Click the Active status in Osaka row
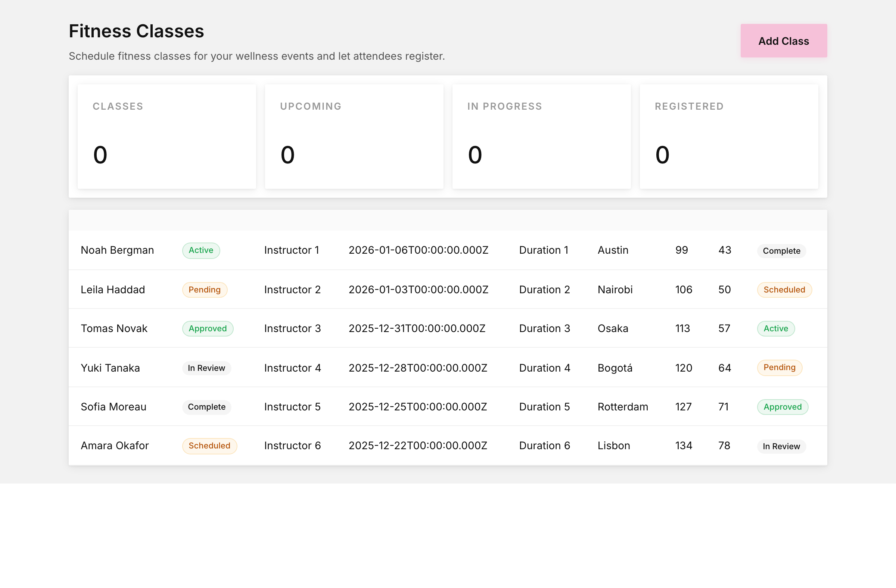The image size is (896, 588). [776, 328]
